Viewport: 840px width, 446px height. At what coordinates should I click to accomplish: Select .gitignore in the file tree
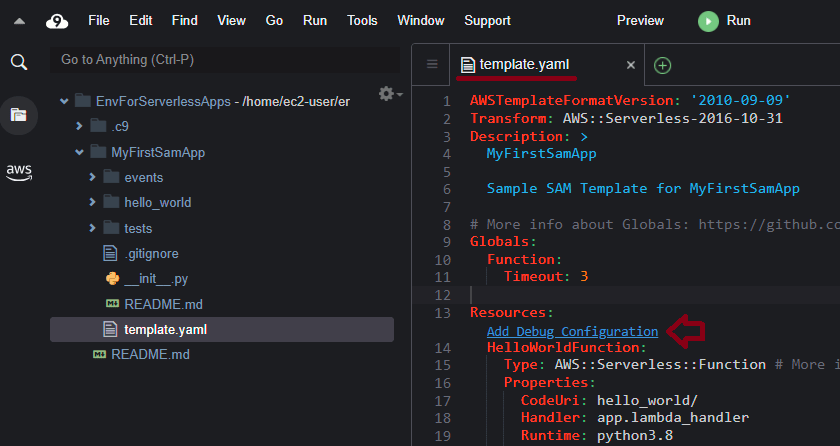[151, 253]
